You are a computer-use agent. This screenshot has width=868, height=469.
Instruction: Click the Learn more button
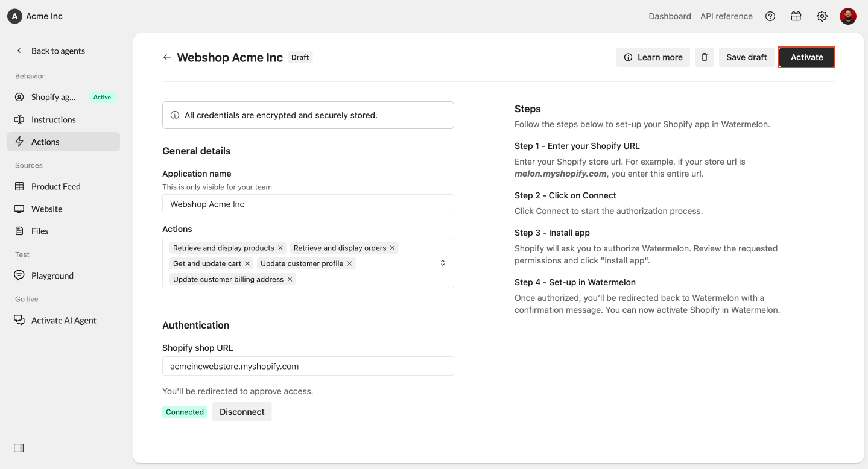[x=653, y=57]
